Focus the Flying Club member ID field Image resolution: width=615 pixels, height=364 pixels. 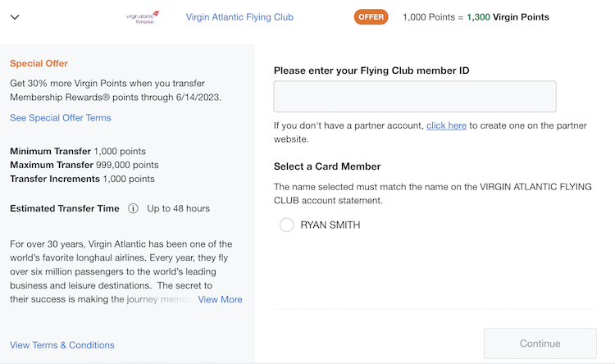[x=415, y=97]
